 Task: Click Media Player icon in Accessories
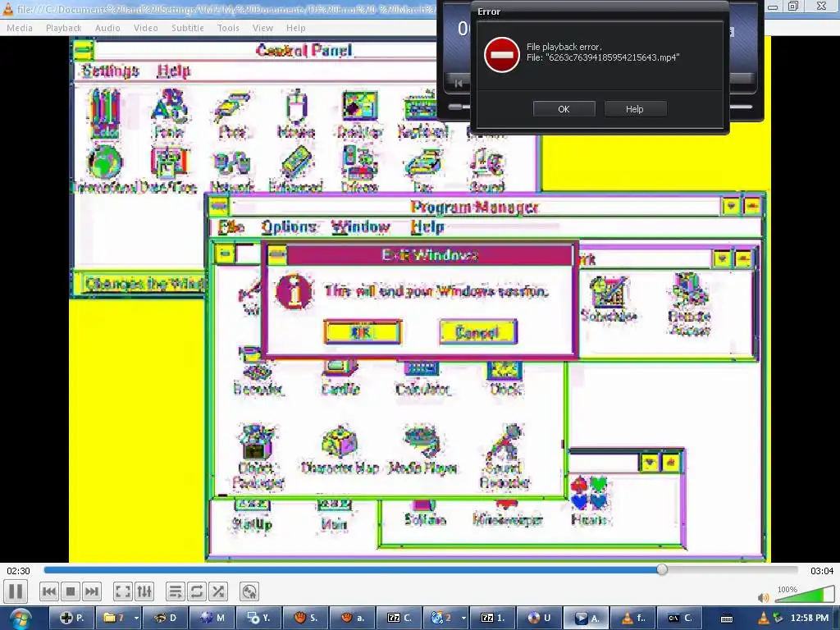click(422, 450)
